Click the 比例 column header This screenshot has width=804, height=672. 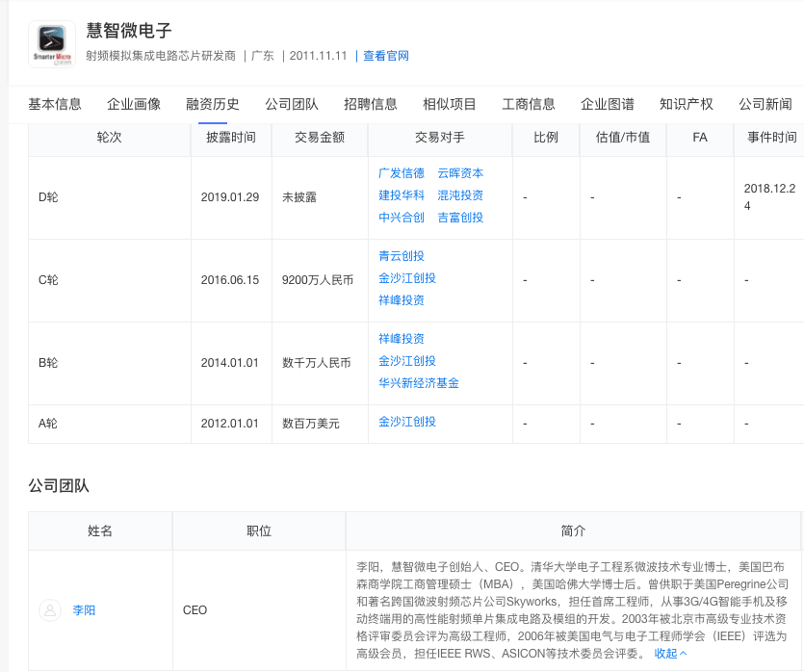[546, 138]
